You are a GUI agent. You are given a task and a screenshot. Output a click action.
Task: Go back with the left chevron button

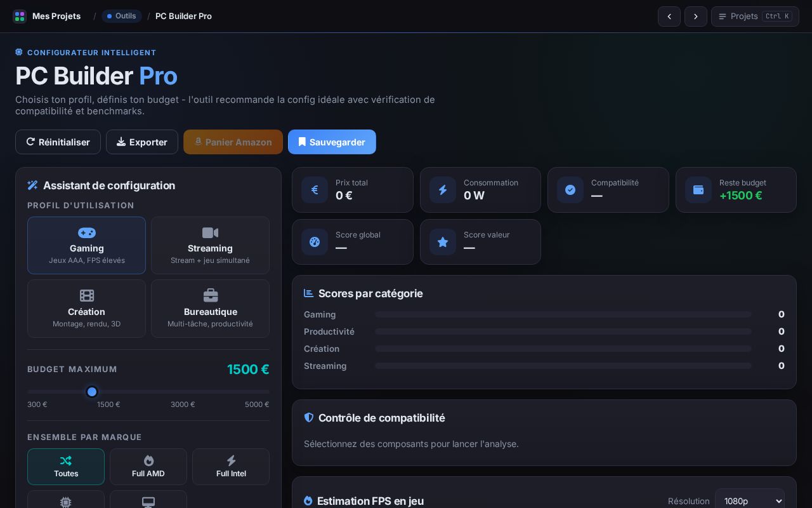point(669,17)
